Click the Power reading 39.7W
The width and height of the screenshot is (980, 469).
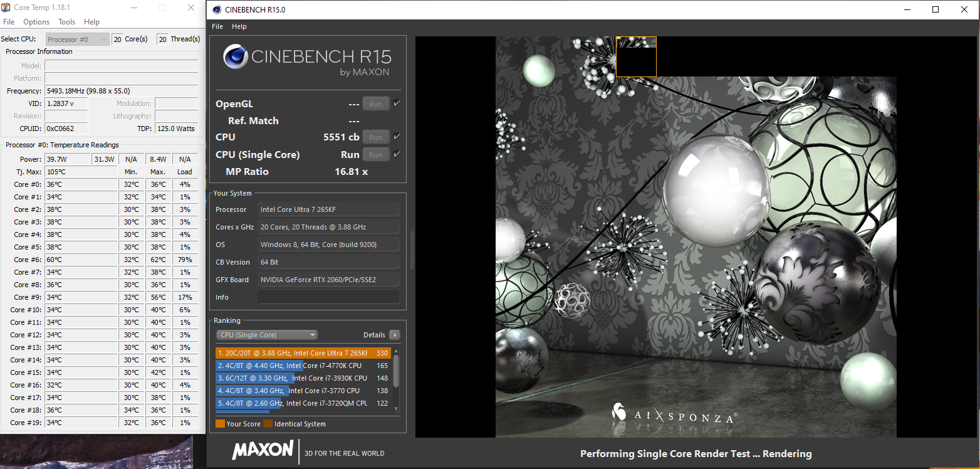click(x=68, y=159)
